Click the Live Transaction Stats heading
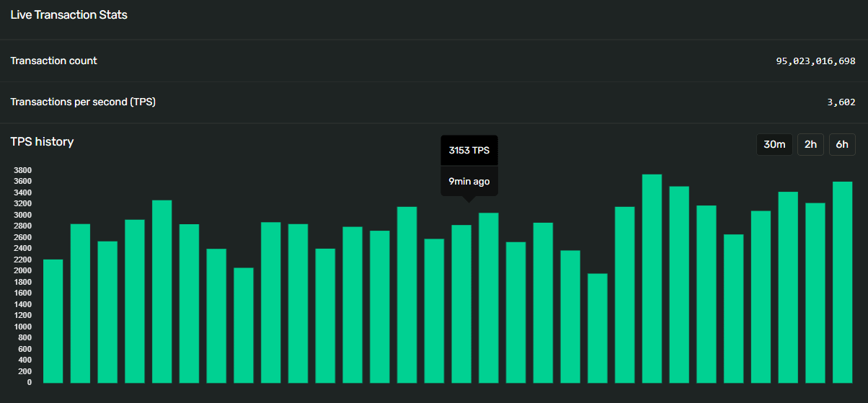 coord(68,14)
